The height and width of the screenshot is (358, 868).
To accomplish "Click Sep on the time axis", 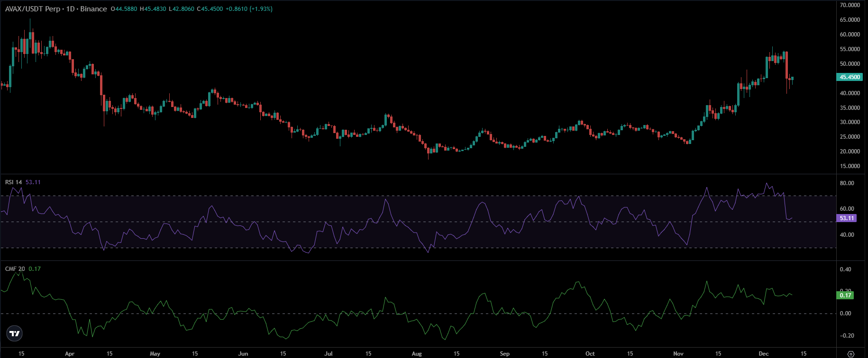I will click(x=505, y=354).
